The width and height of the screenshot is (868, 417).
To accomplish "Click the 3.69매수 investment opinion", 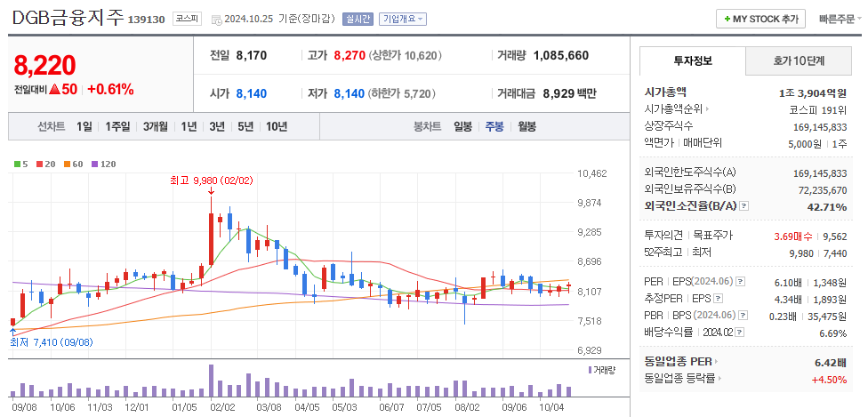I will (793, 237).
